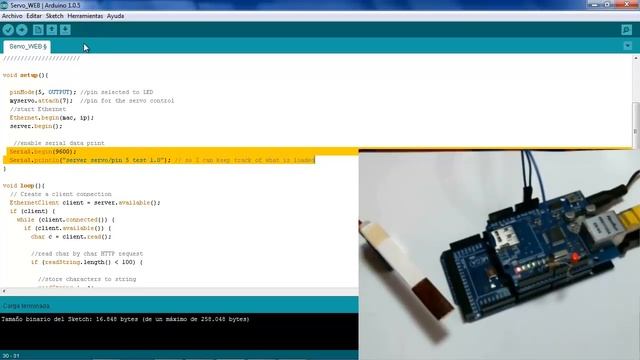640x360 pixels.
Task: Click the line 'myservo.attach(7);'
Action: coord(41,101)
